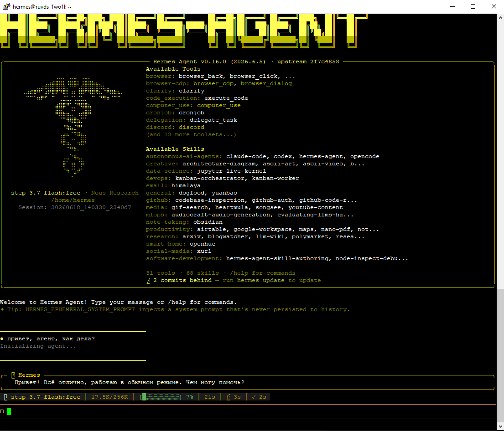Click the 21s timer in the status bar
Viewport: 504px width, 431px height.
tap(210, 397)
